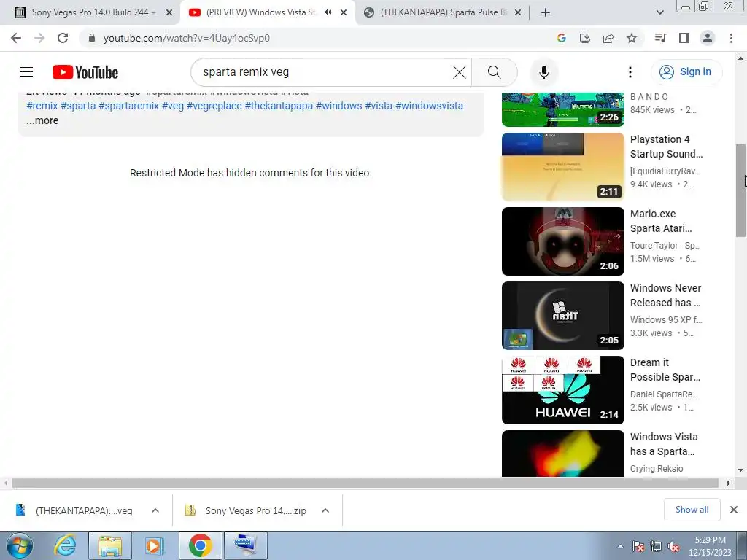Open the #thekantapapa hashtag

coord(279,106)
